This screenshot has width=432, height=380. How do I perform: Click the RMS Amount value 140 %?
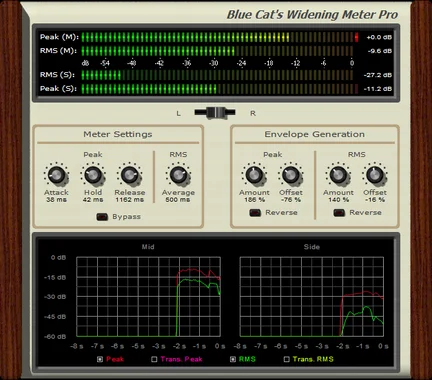point(338,200)
